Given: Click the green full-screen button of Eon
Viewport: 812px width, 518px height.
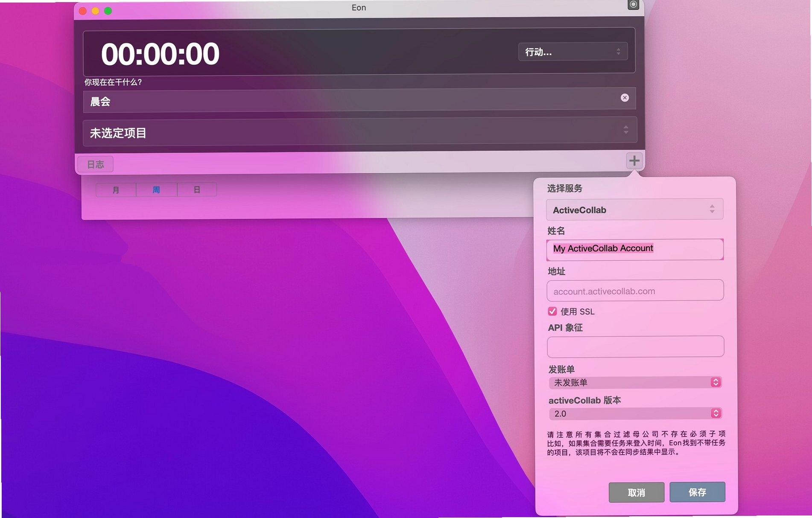Looking at the screenshot, I should [x=108, y=11].
